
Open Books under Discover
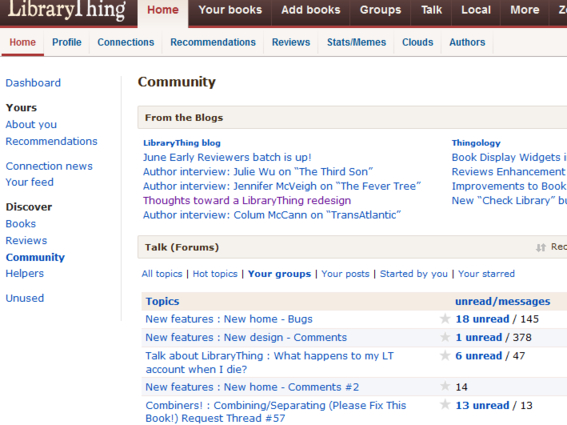(21, 224)
